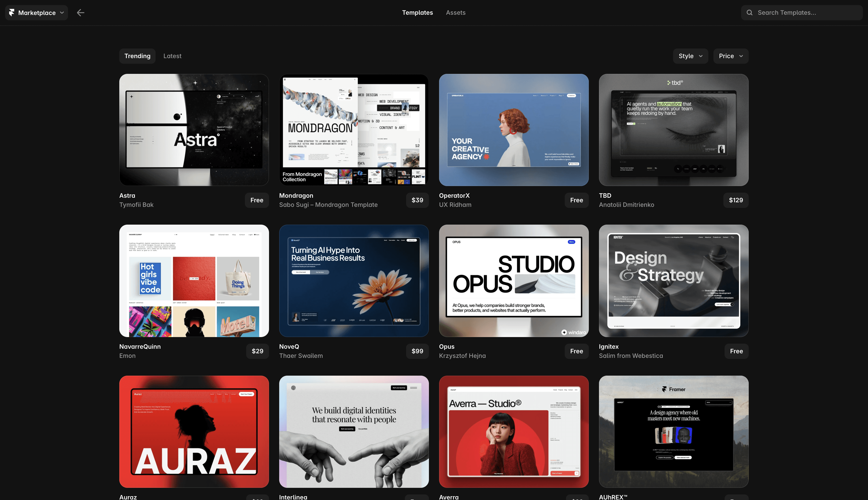This screenshot has height=500, width=868.
Task: Expand the Style filter dropdown
Action: (691, 56)
